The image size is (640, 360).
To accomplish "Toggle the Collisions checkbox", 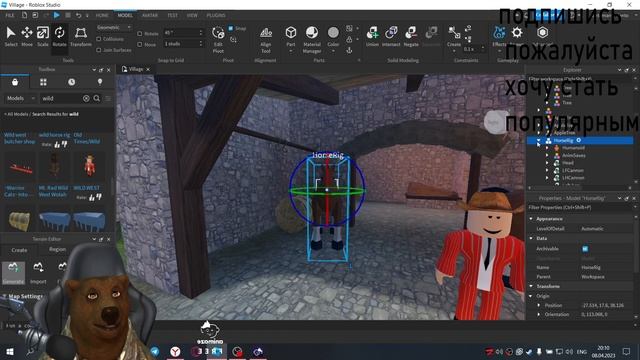I will click(99, 39).
